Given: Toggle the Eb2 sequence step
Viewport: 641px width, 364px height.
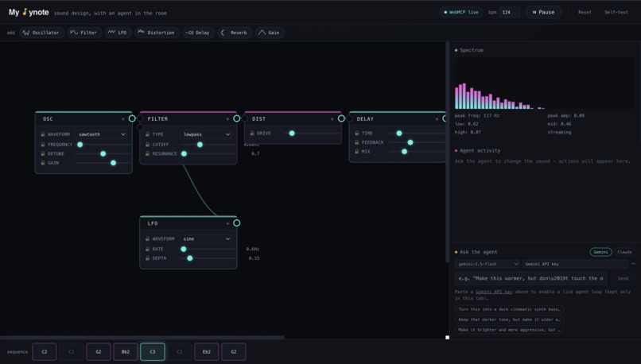Looking at the screenshot, I should 207,352.
